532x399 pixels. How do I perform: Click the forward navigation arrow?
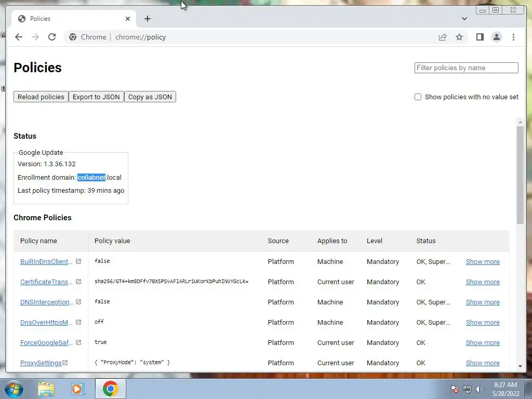tap(35, 37)
